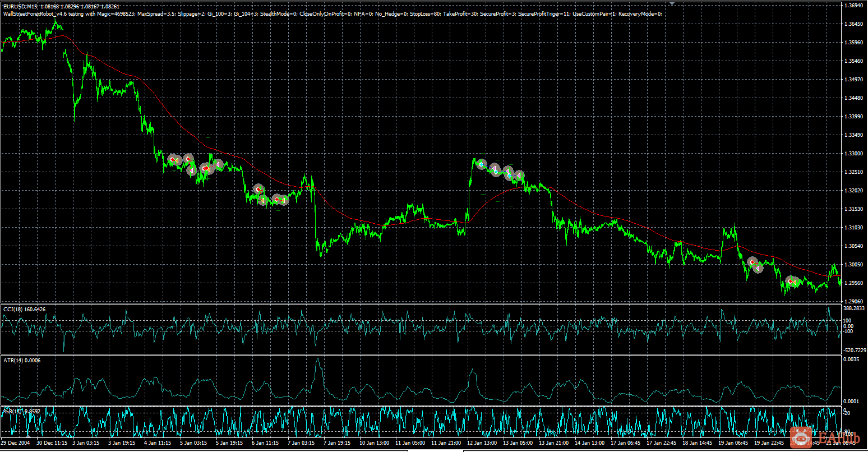Click the 1.35960 price level label
This screenshot has width=868, height=452.
tap(852, 43)
